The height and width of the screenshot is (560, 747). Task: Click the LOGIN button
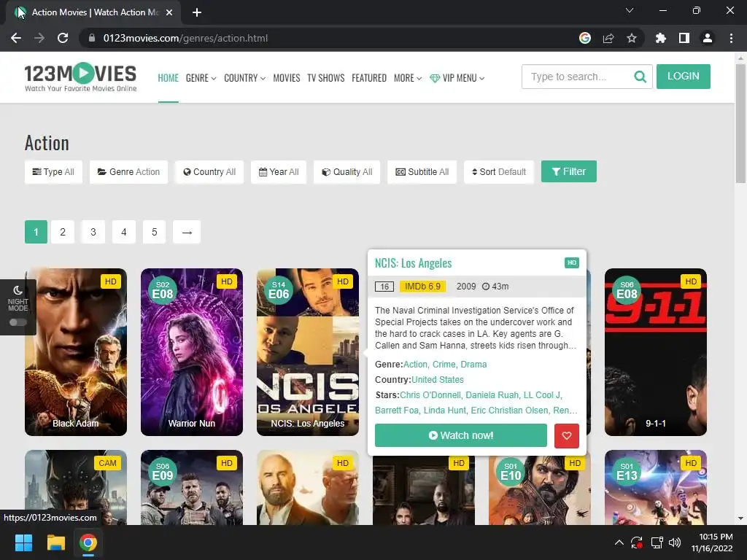click(x=683, y=76)
